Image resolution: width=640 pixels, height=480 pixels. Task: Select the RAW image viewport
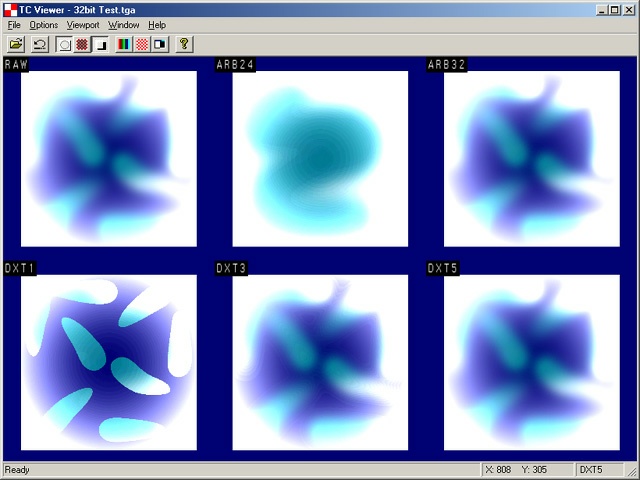pos(109,159)
